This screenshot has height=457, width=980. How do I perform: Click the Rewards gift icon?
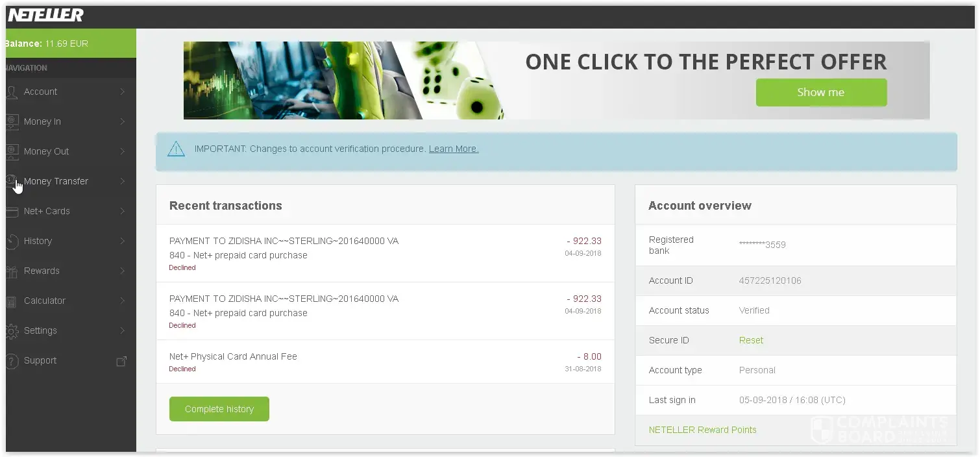pos(12,271)
